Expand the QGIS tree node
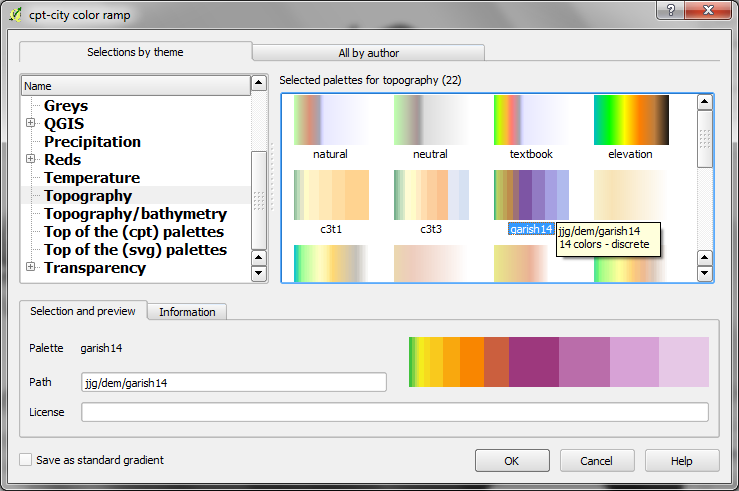 (x=31, y=124)
